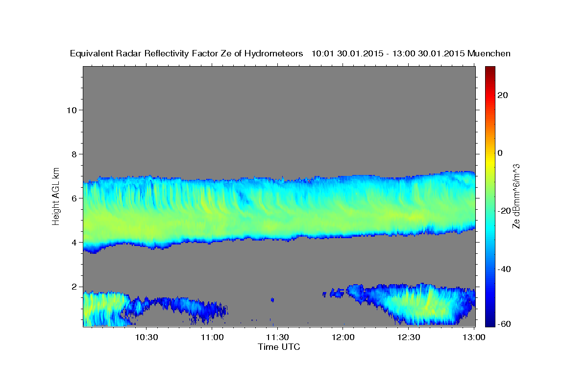The image size is (588, 392).
Task: Click the height tick label '4'
Action: coord(73,242)
